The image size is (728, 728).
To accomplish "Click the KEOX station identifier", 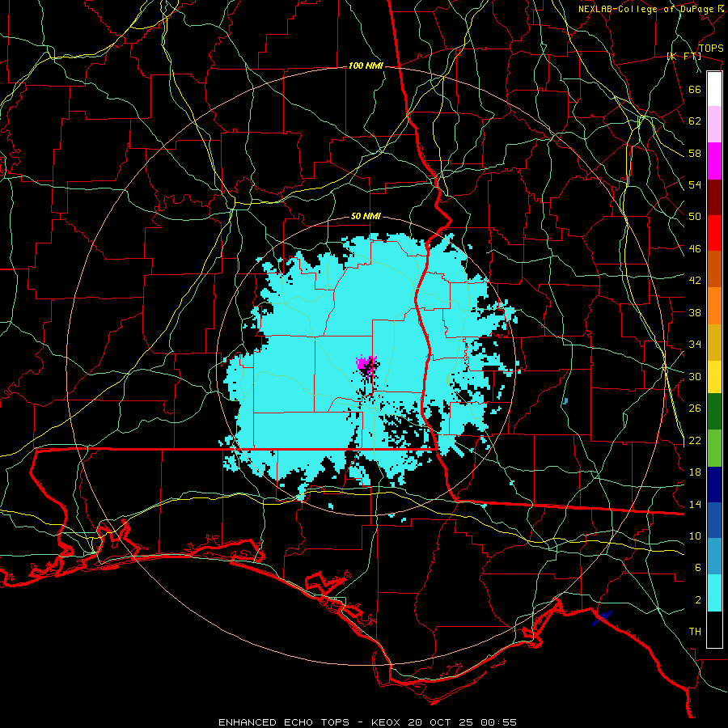I will [387, 722].
